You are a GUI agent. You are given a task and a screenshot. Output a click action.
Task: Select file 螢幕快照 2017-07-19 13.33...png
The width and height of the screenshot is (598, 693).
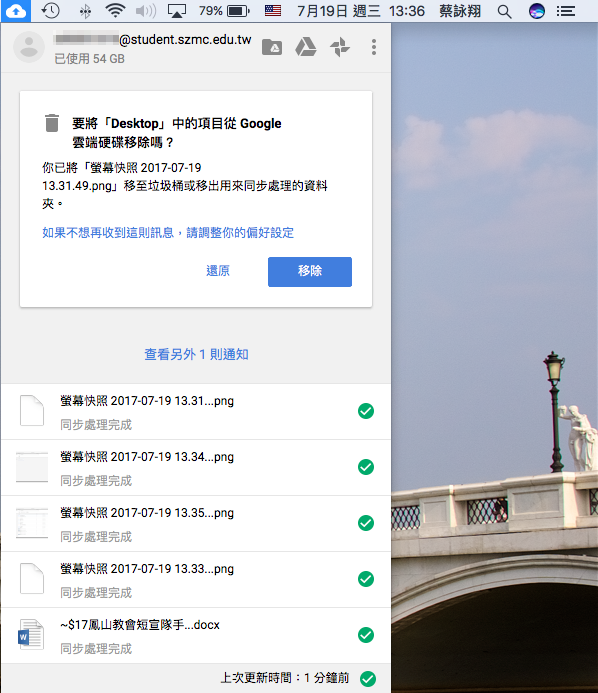196,579
